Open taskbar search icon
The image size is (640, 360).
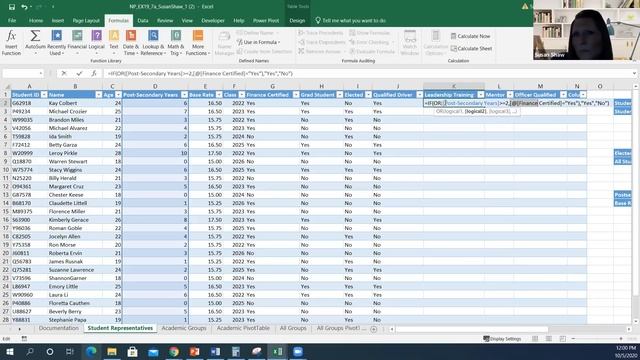click(x=30, y=351)
